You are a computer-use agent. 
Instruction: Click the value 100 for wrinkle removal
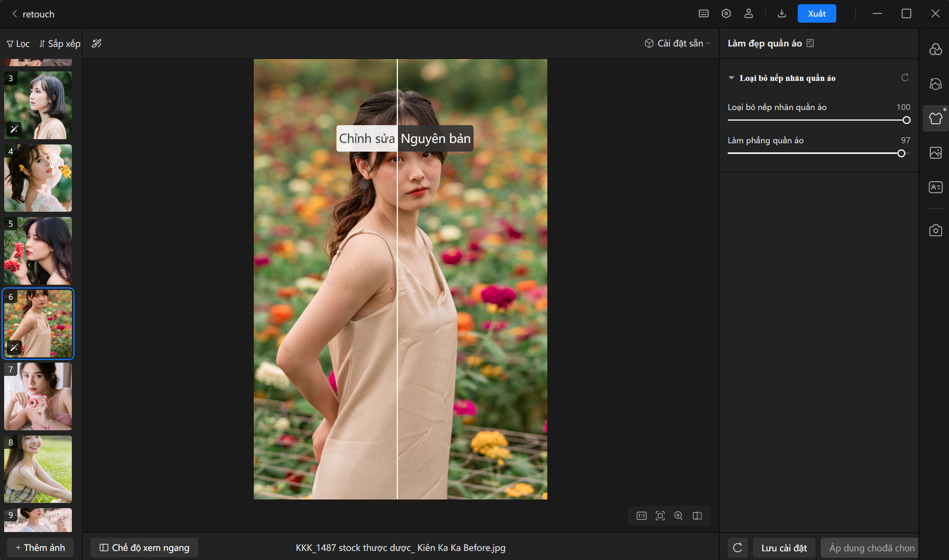[903, 107]
